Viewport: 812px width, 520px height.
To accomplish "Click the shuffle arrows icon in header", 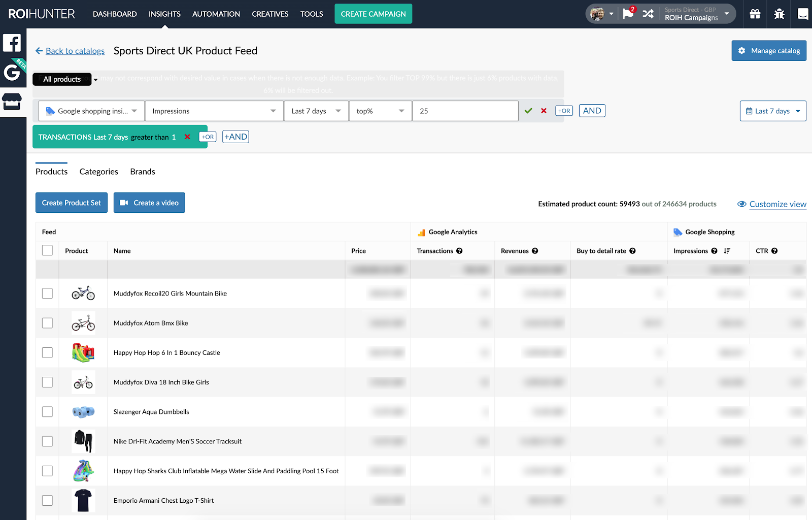I will coord(648,14).
